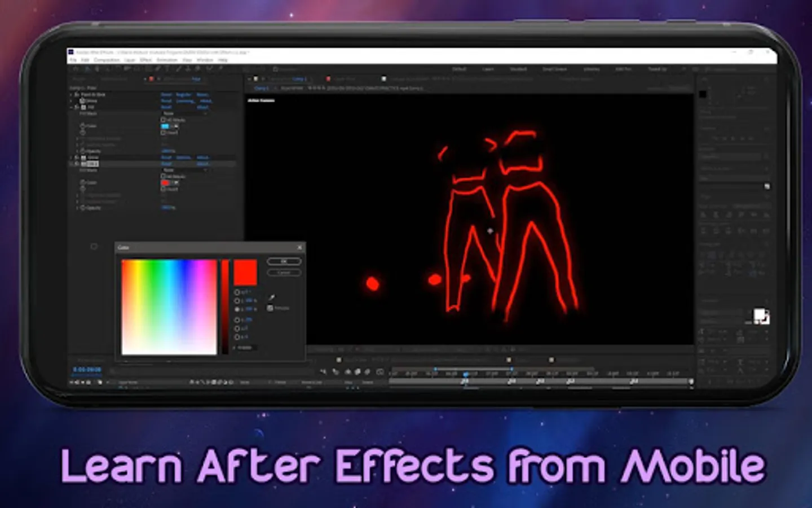Open the Graph Editor in timeline

tap(380, 371)
